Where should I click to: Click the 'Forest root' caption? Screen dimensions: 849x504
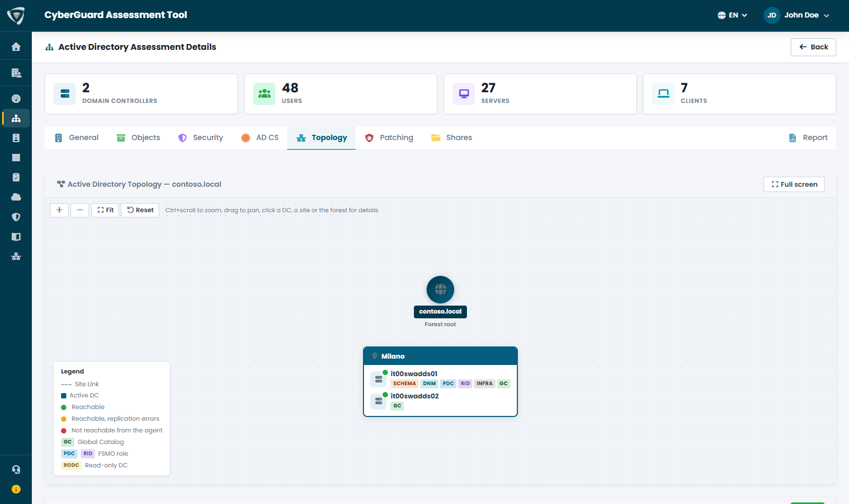tap(440, 325)
